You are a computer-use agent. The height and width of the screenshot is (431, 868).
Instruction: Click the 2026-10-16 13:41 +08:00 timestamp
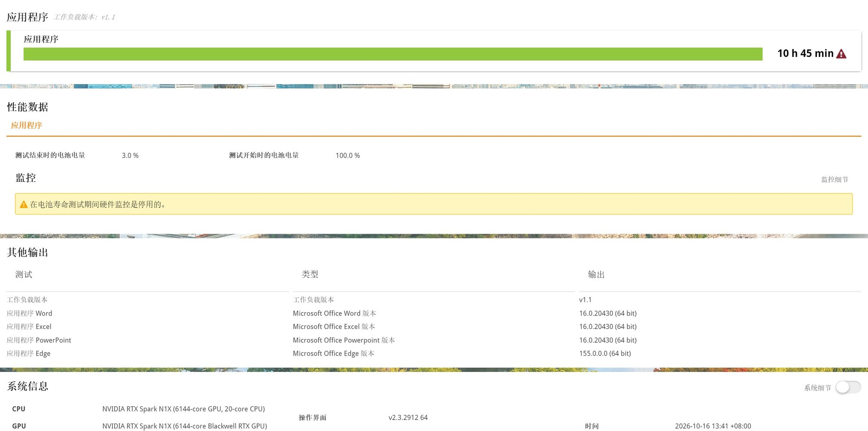[713, 426]
